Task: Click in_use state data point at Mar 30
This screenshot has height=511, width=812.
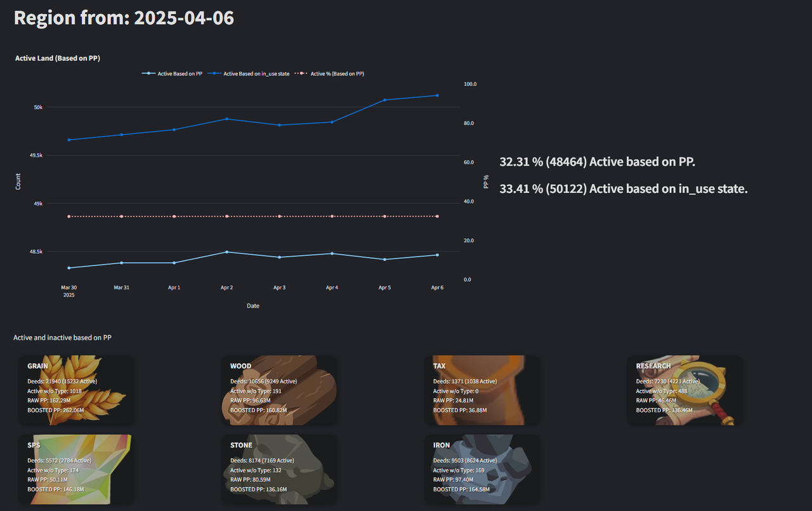Action: click(x=69, y=140)
